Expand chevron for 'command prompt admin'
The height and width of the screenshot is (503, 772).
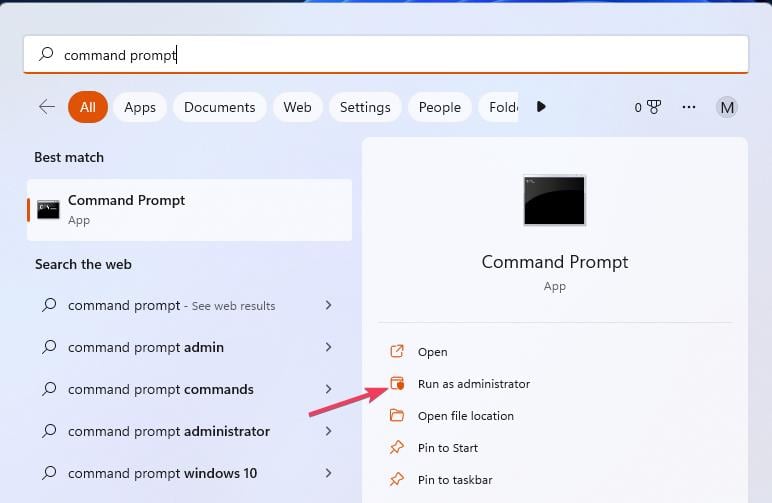(x=328, y=347)
